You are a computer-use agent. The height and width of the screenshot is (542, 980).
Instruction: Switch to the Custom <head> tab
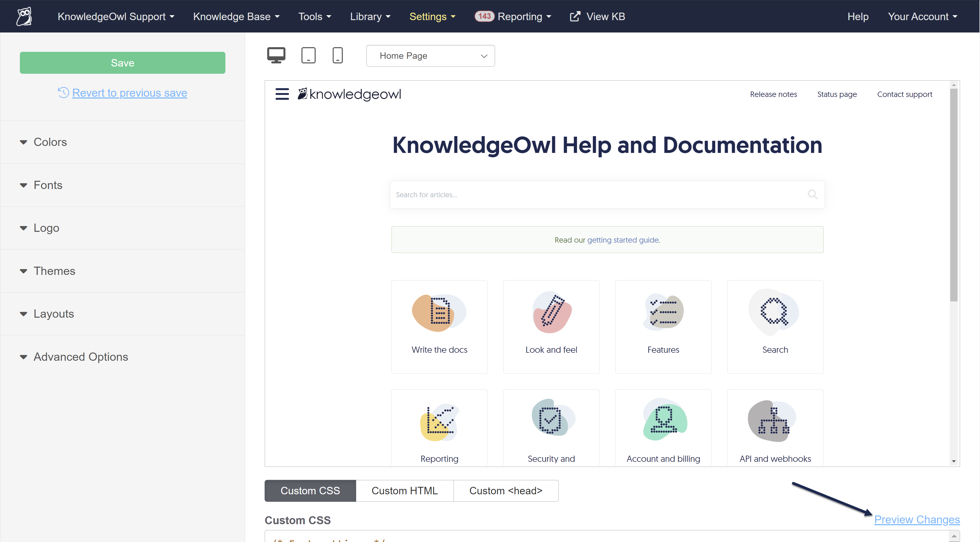click(505, 491)
